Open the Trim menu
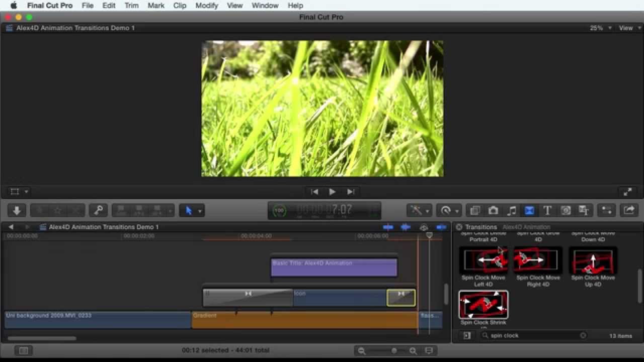This screenshot has width=644, height=362. (x=131, y=6)
